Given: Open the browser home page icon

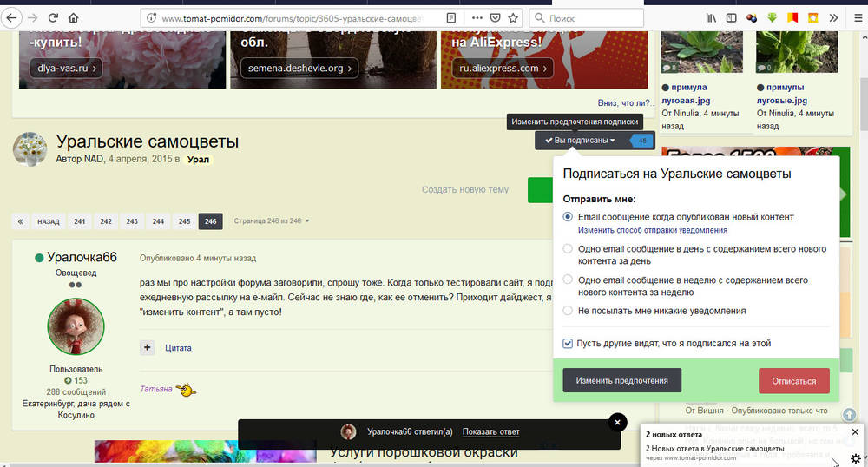Looking at the screenshot, I should [74, 17].
